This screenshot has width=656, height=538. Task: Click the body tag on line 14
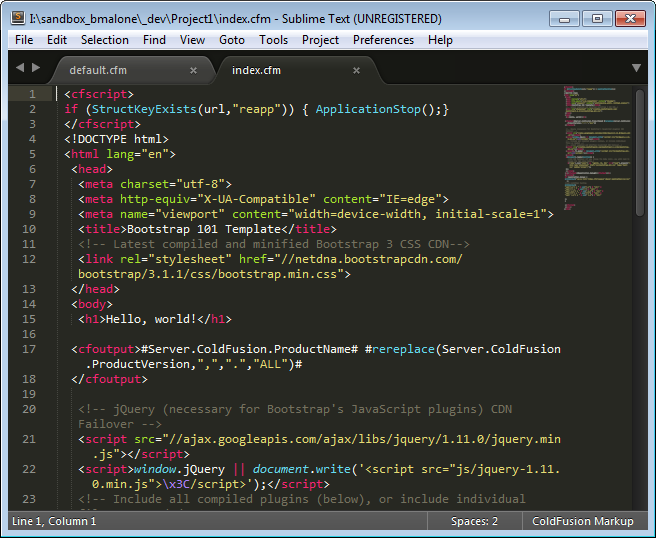tap(92, 304)
